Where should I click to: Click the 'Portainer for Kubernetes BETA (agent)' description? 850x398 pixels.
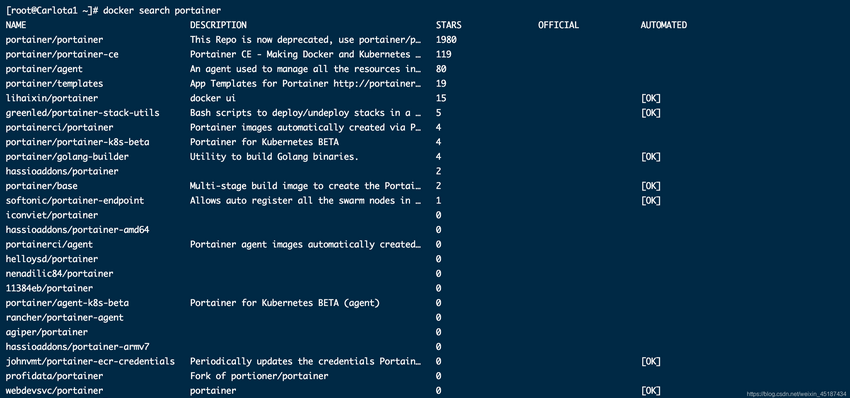[285, 303]
